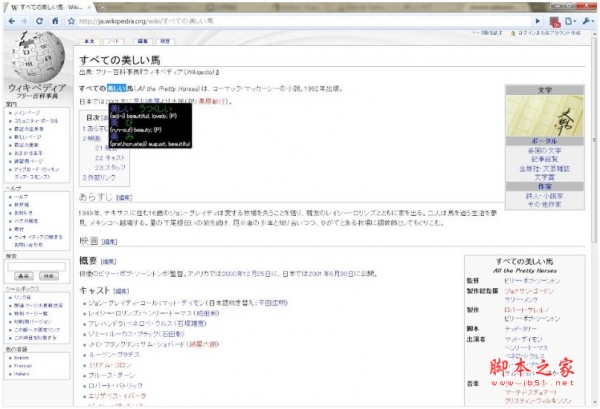Image resolution: width=600 pixels, height=409 pixels.
Task: Click the browser Back arrow
Action: tap(12, 21)
